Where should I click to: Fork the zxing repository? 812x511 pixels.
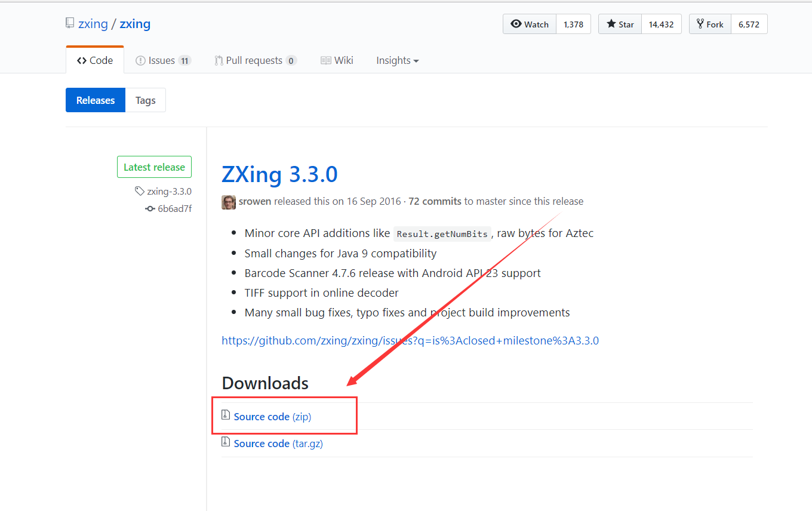(x=710, y=24)
